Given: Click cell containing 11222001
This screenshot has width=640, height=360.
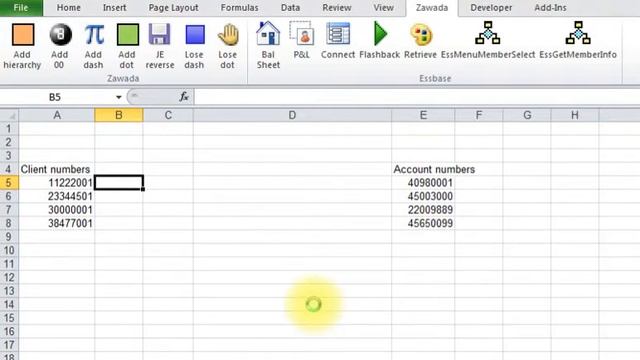Looking at the screenshot, I should pos(57,183).
